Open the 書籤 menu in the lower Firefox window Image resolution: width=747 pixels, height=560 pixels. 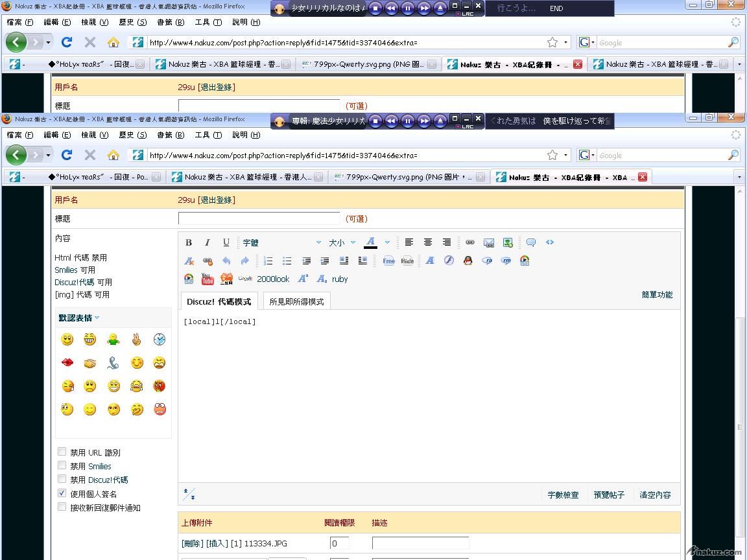click(170, 135)
